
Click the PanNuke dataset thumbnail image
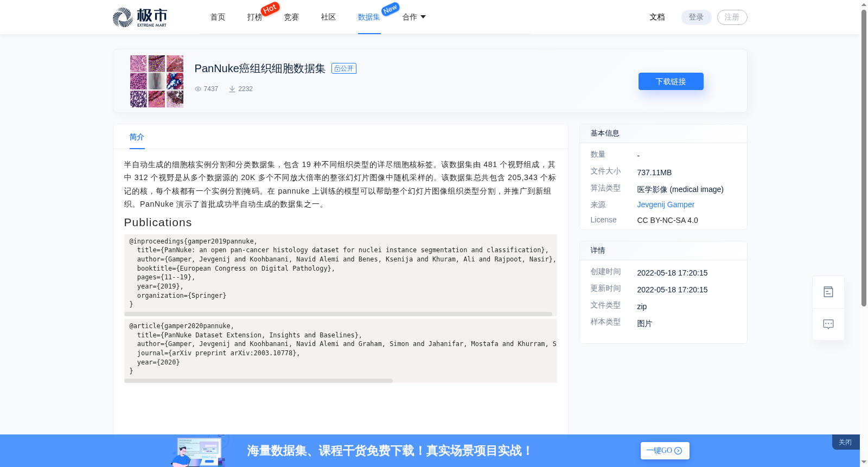pos(157,81)
